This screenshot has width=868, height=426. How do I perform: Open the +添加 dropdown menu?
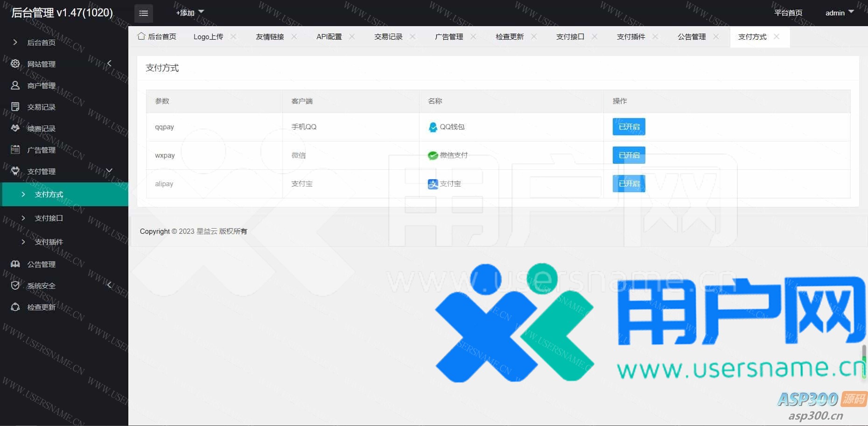pyautogui.click(x=189, y=13)
